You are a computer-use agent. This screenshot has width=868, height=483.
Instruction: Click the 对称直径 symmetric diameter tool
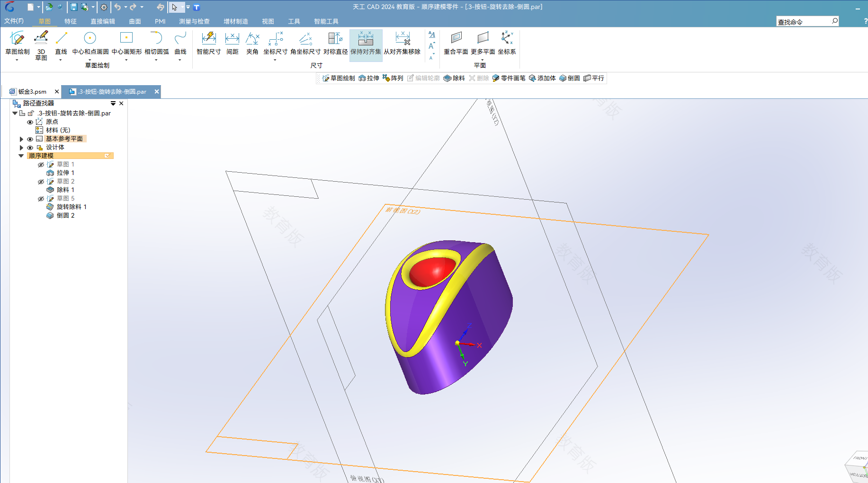(335, 44)
